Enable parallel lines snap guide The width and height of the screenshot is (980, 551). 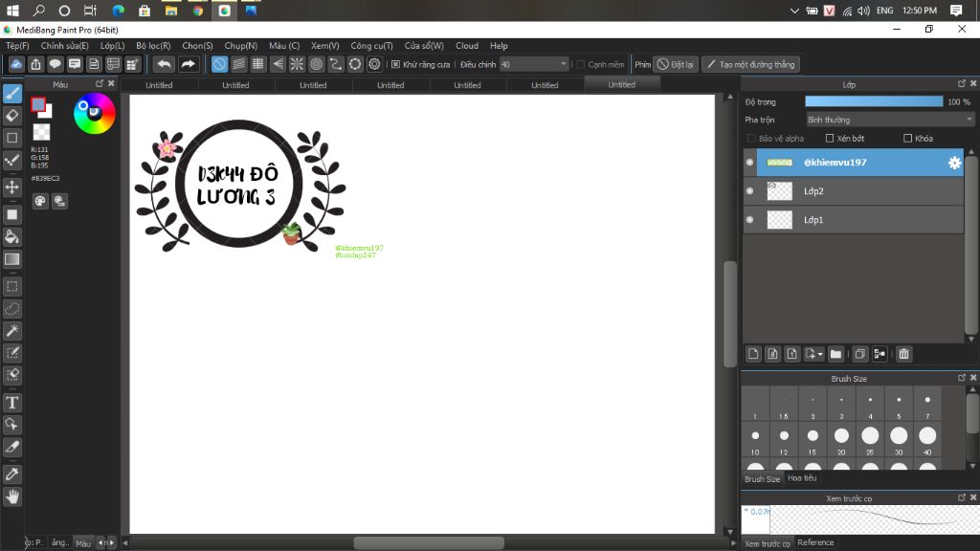238,64
